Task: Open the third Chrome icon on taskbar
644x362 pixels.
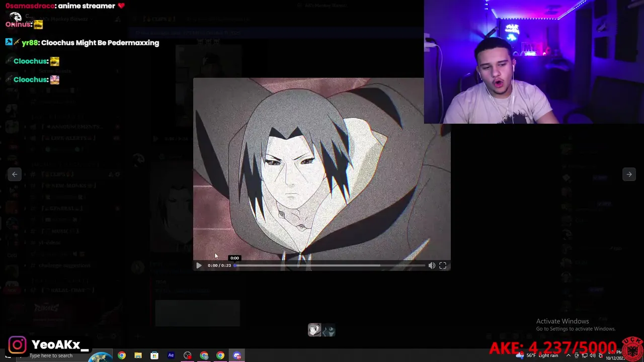Action: pyautogui.click(x=220, y=355)
